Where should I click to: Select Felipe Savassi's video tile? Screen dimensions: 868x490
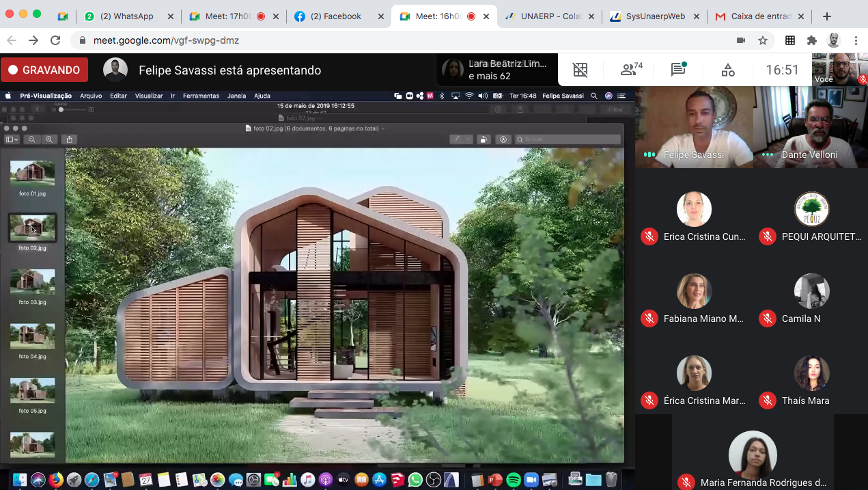(693, 128)
